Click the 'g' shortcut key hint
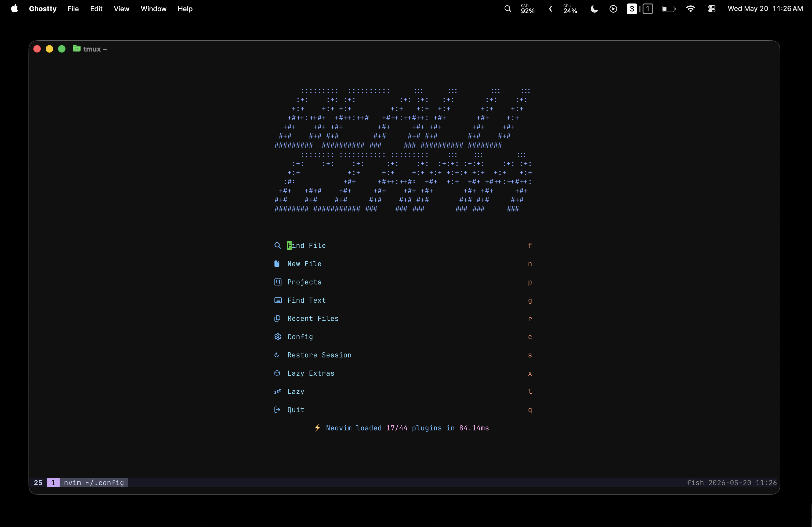 (x=530, y=301)
